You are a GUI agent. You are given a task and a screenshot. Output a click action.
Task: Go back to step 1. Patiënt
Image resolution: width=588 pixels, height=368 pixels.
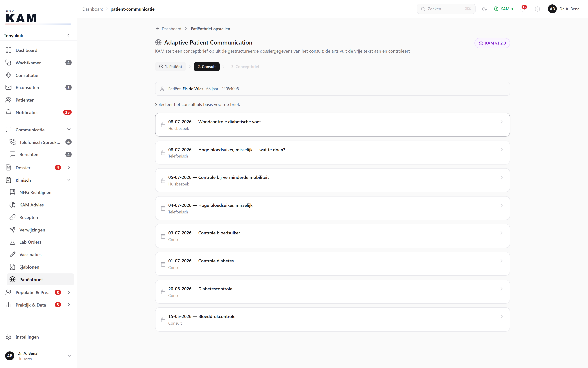click(171, 67)
